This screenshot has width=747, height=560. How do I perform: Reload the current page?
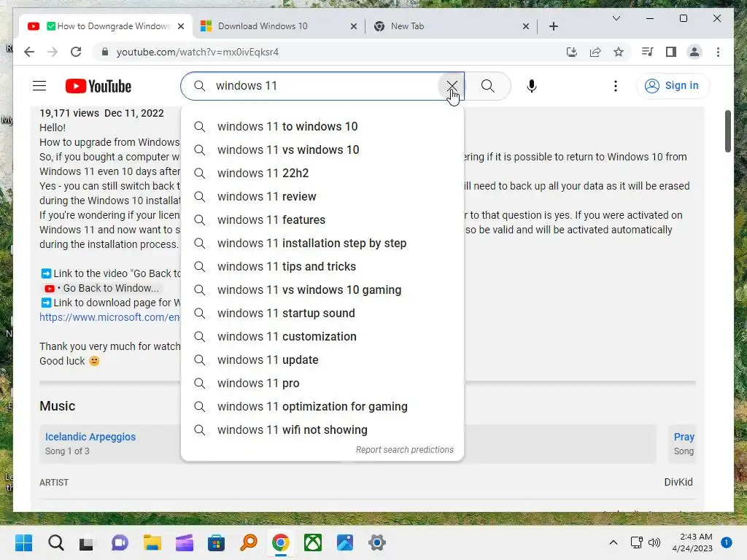[76, 52]
